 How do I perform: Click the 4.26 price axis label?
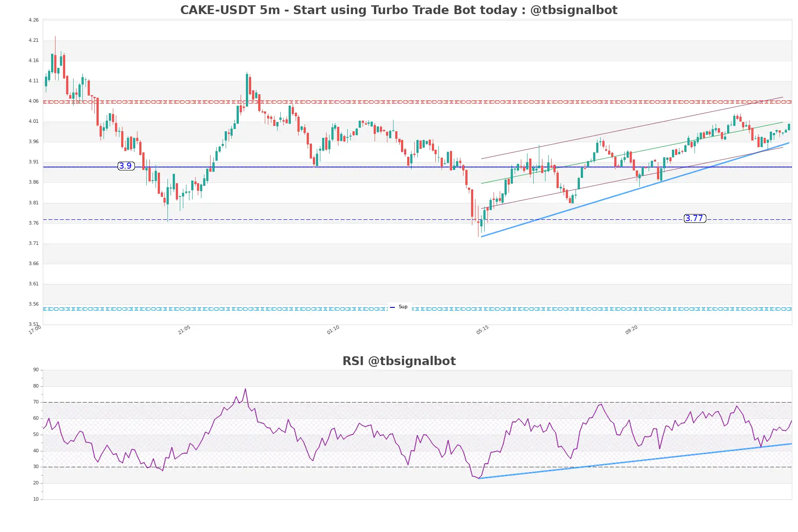pos(33,20)
